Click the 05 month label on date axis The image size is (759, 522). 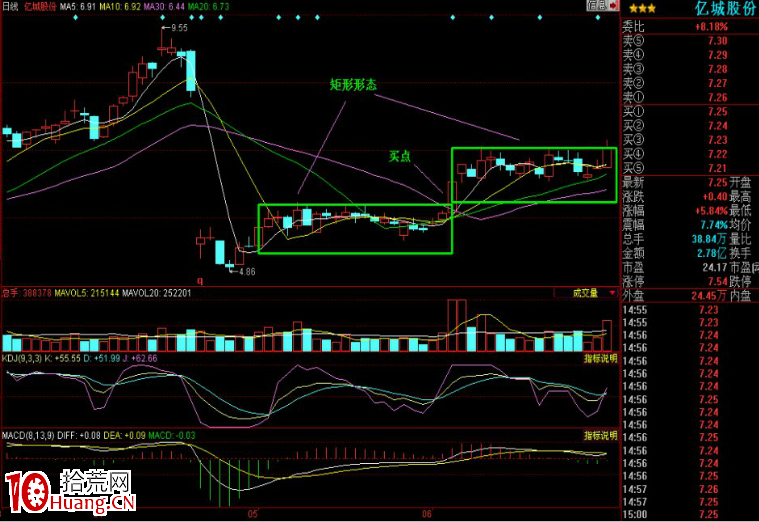click(252, 514)
